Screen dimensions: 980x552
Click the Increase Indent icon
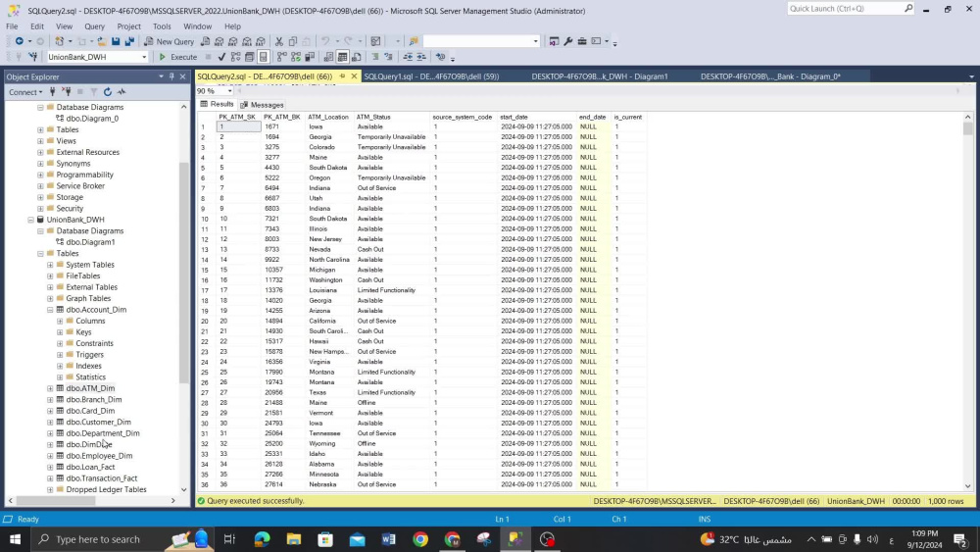[421, 57]
